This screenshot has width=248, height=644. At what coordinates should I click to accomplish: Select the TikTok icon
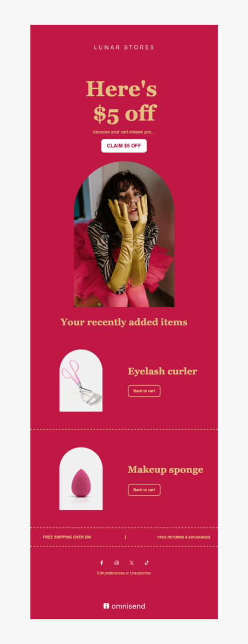tap(146, 563)
